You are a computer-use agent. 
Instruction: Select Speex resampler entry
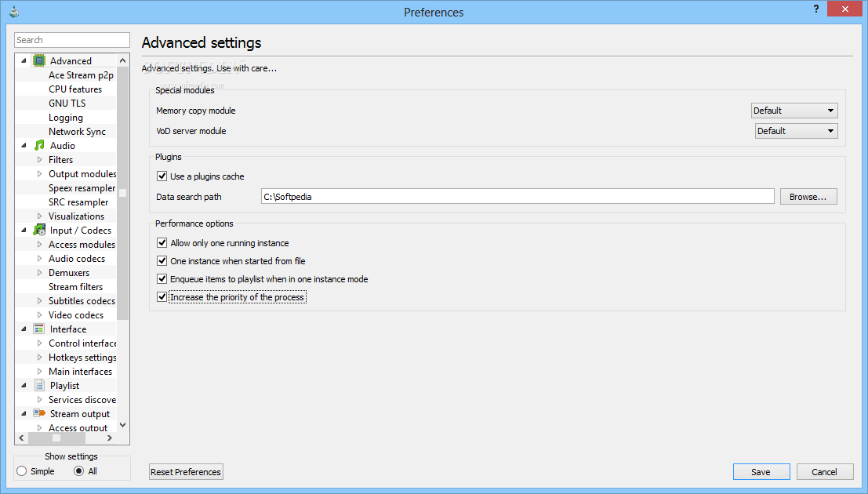(x=82, y=187)
